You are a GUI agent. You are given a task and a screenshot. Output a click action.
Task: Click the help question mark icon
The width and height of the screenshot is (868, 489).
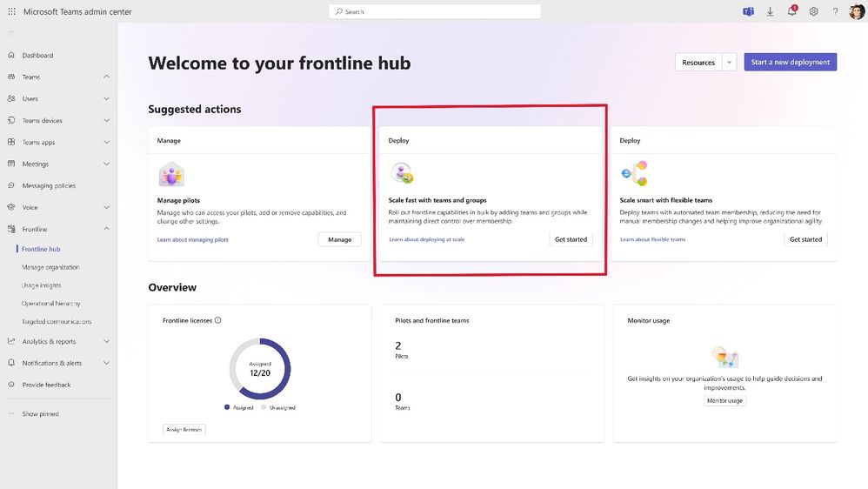point(835,11)
